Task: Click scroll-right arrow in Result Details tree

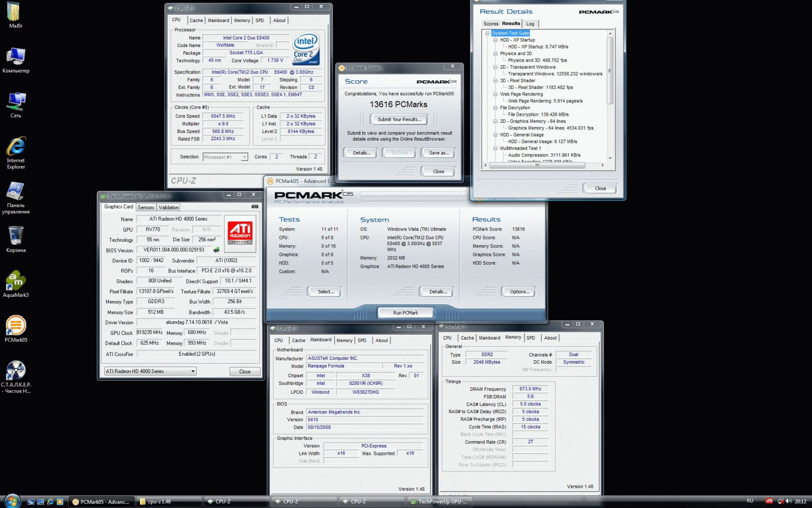Action: (602, 166)
